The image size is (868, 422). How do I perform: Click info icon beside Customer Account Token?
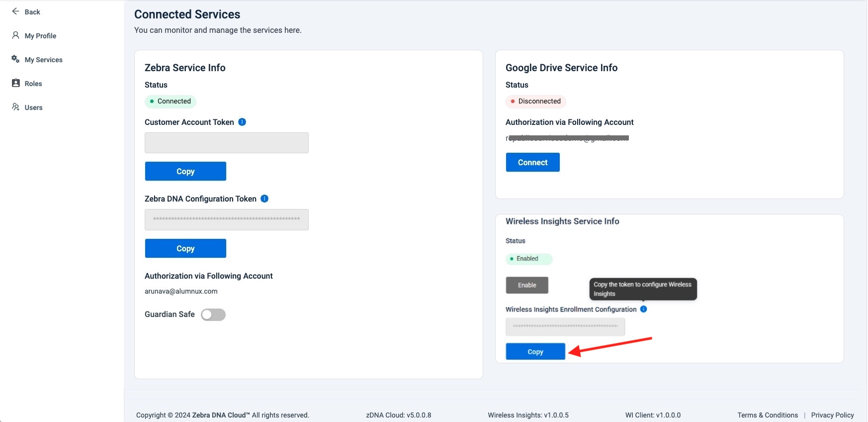pyautogui.click(x=242, y=122)
